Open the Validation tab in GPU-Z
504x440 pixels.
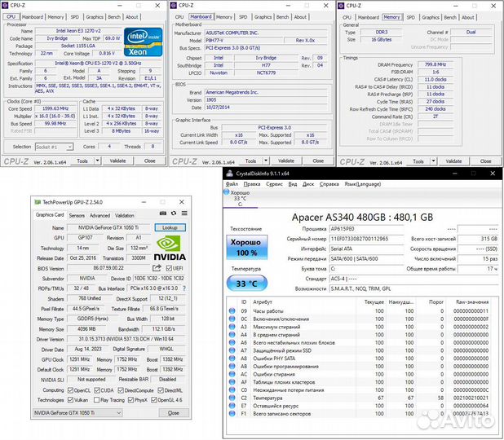pyautogui.click(x=125, y=215)
